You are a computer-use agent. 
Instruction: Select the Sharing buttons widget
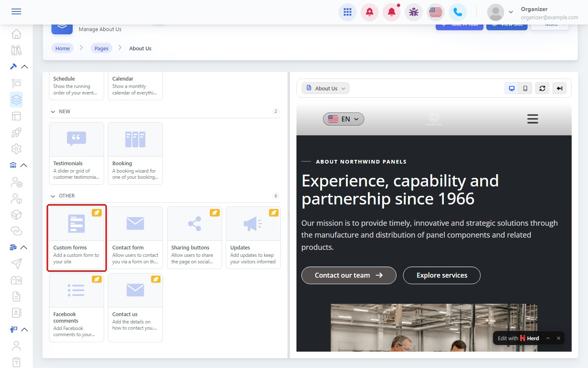(x=194, y=238)
